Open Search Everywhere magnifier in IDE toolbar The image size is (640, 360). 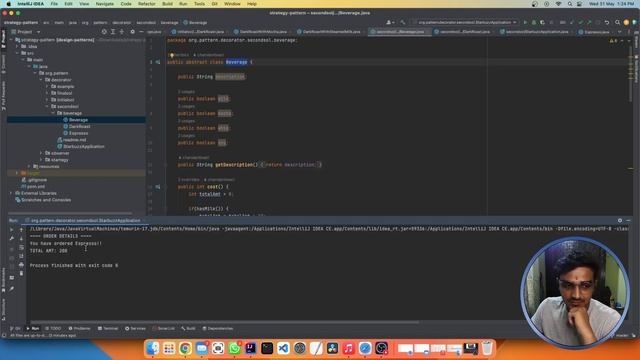(x=618, y=22)
